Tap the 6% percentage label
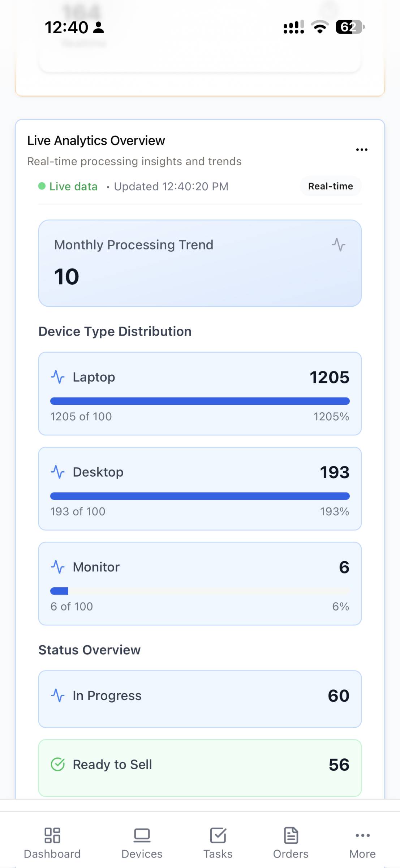This screenshot has width=400, height=868. click(x=341, y=606)
